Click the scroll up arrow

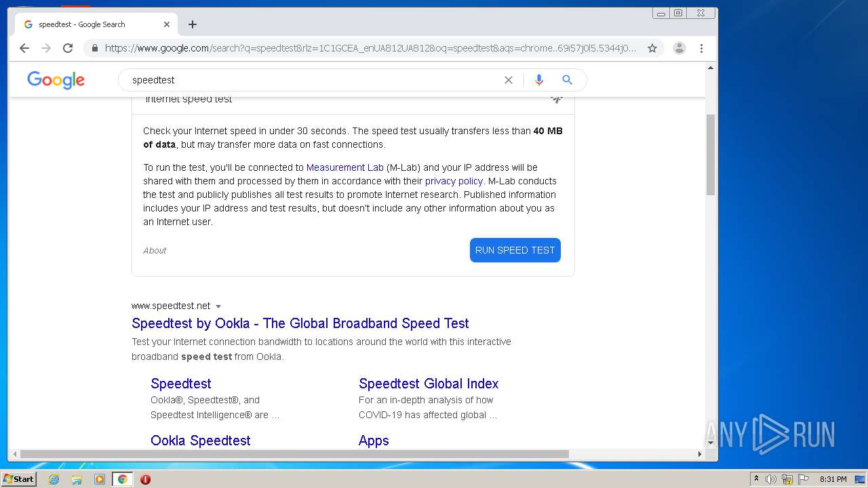[x=711, y=68]
